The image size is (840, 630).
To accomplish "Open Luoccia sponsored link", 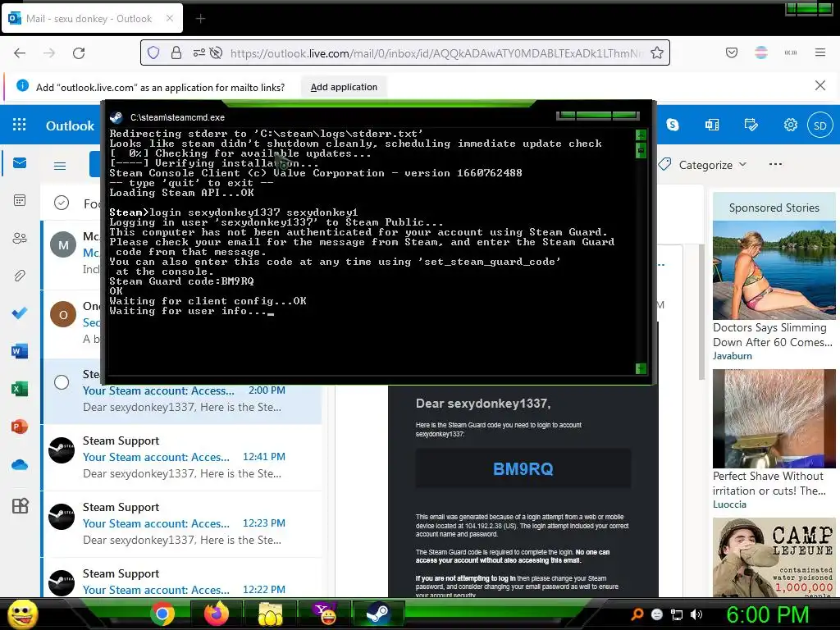I will click(729, 504).
